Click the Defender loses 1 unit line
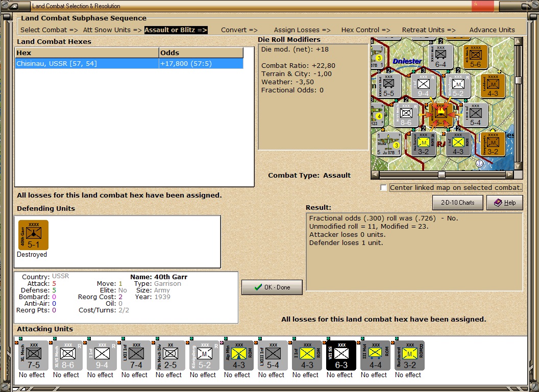 coord(346,243)
